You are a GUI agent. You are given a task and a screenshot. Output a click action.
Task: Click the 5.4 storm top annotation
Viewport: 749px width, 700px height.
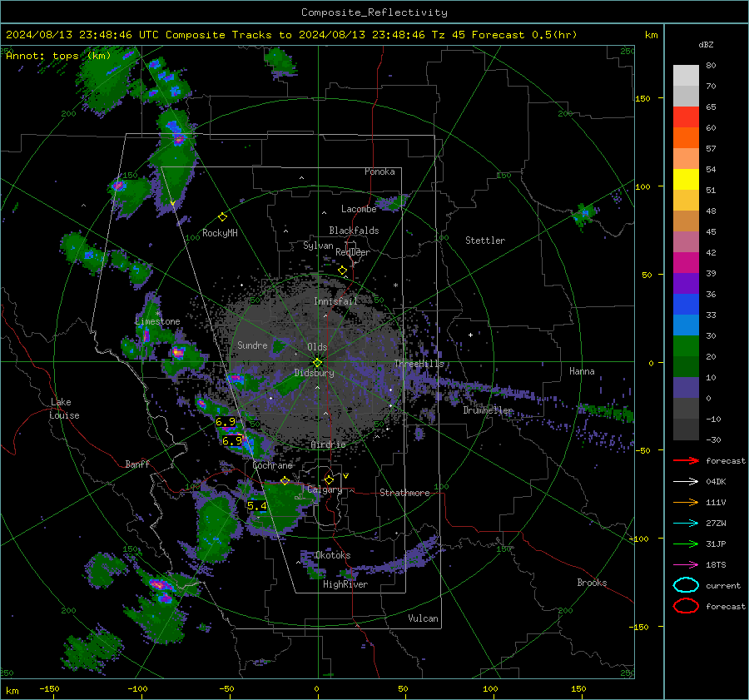click(x=256, y=505)
